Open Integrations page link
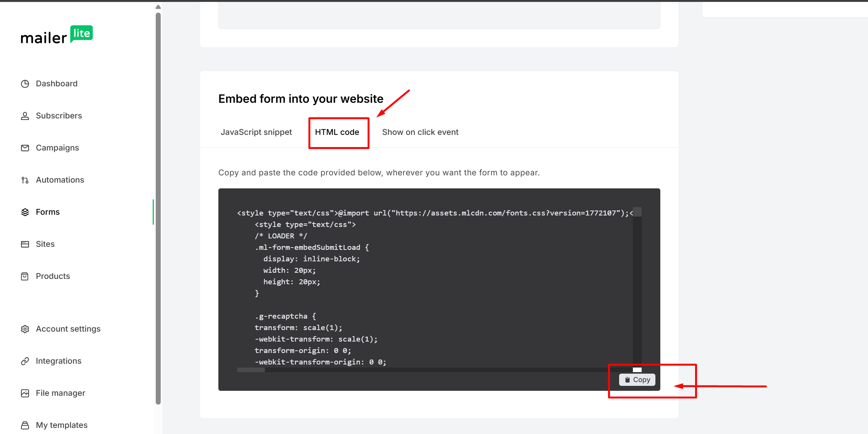The height and width of the screenshot is (434, 868). point(58,361)
